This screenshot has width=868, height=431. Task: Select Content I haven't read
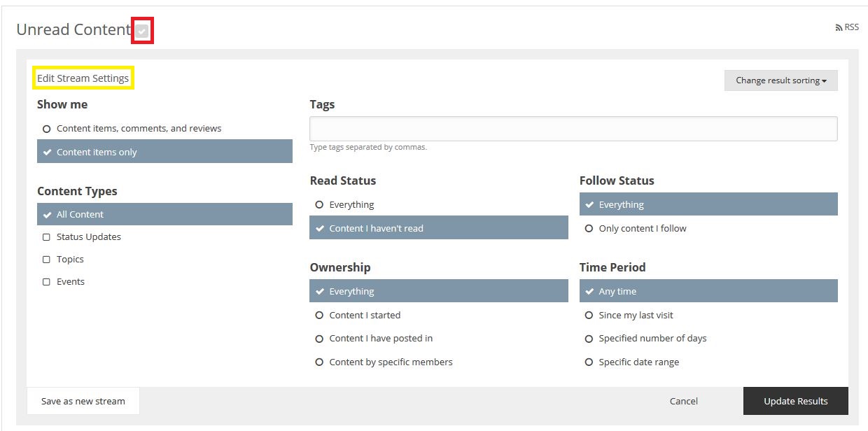tap(439, 228)
